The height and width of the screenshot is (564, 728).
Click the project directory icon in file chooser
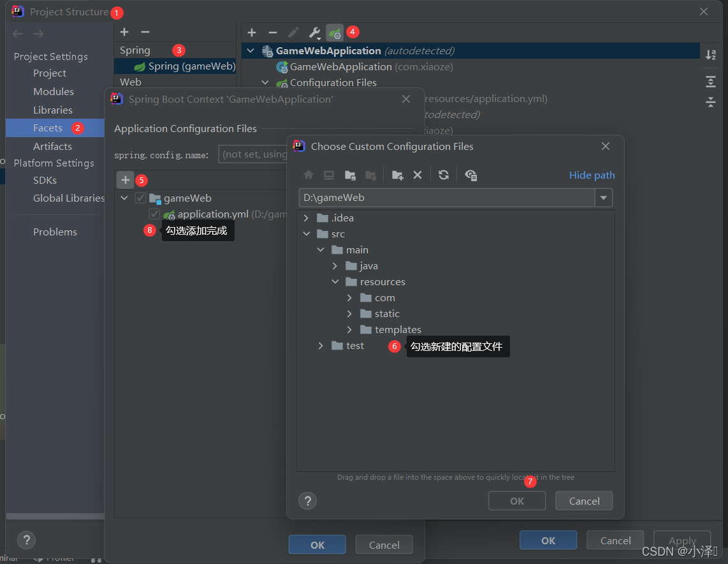350,175
